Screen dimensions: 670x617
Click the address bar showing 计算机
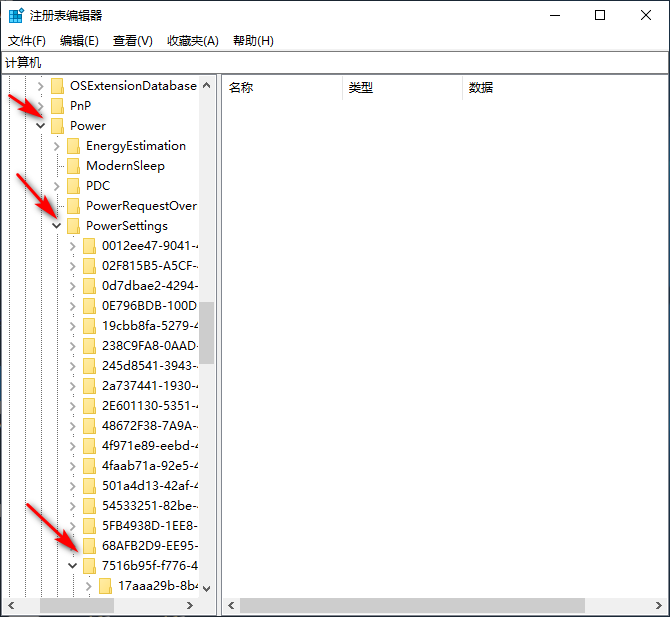pyautogui.click(x=335, y=62)
